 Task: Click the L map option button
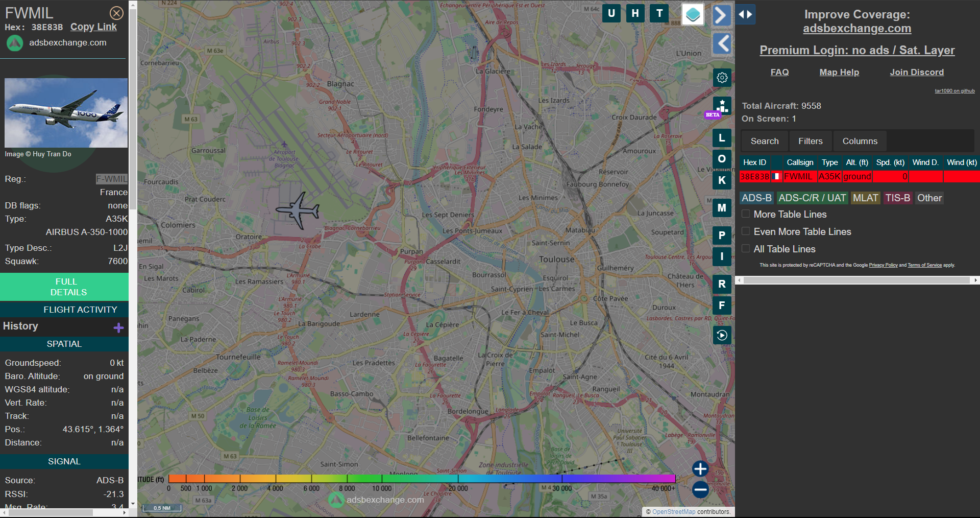coord(722,138)
